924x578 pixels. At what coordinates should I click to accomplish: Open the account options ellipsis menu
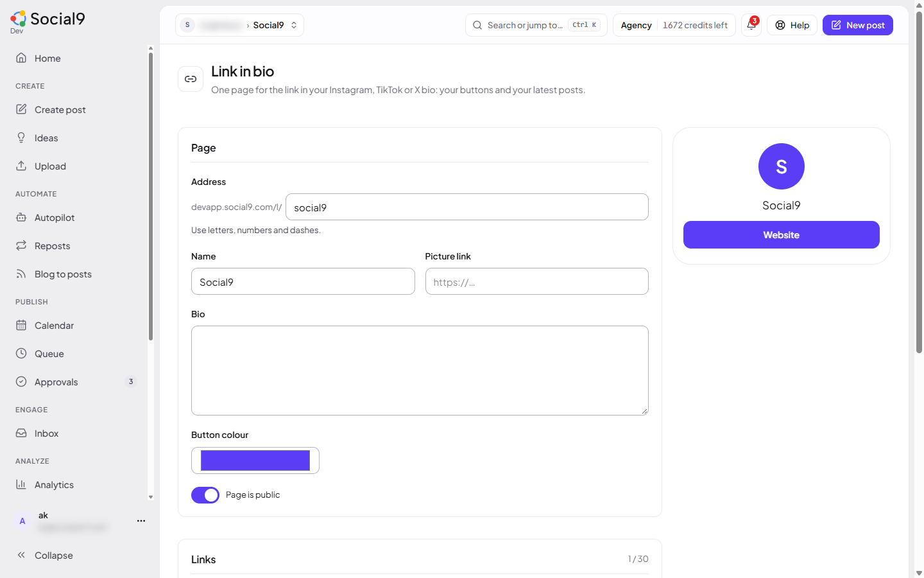[141, 521]
